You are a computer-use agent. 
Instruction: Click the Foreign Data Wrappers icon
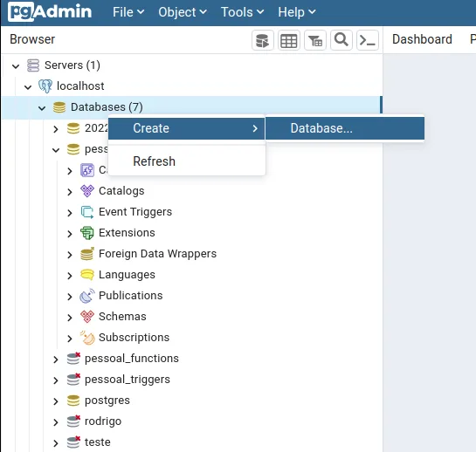pyautogui.click(x=87, y=254)
